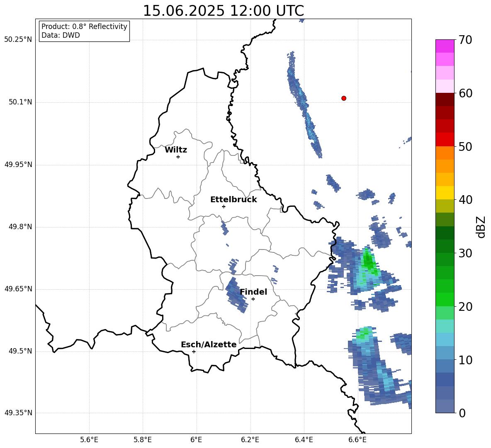Click the Product: 0.8° Reflectivity text
Image resolution: width=491 pixels, height=448 pixels.
(84, 27)
